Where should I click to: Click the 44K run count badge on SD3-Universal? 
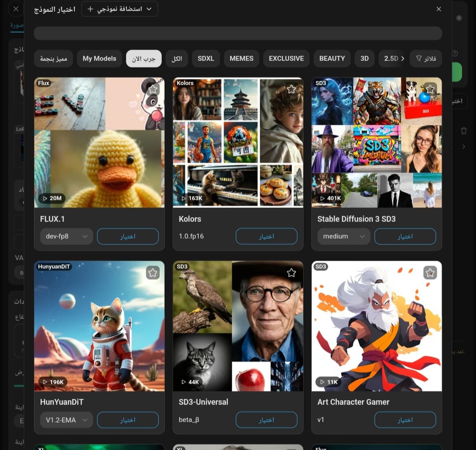(x=190, y=382)
